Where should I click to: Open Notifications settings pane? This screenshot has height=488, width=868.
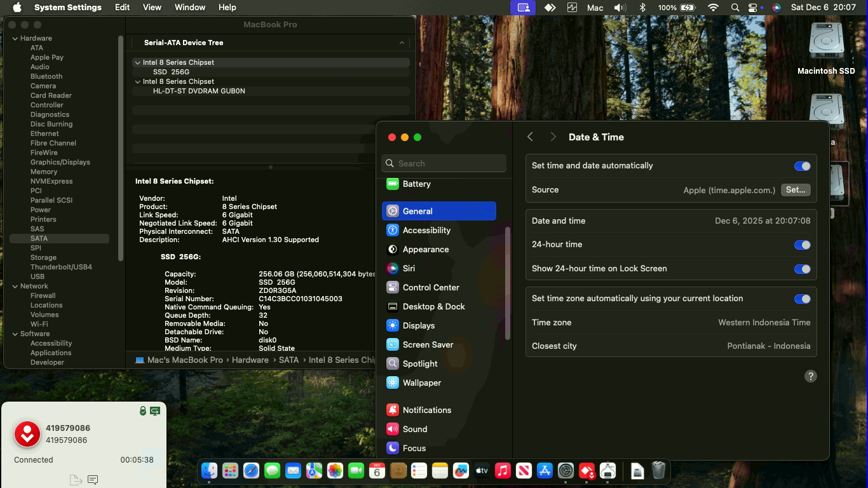click(x=426, y=410)
